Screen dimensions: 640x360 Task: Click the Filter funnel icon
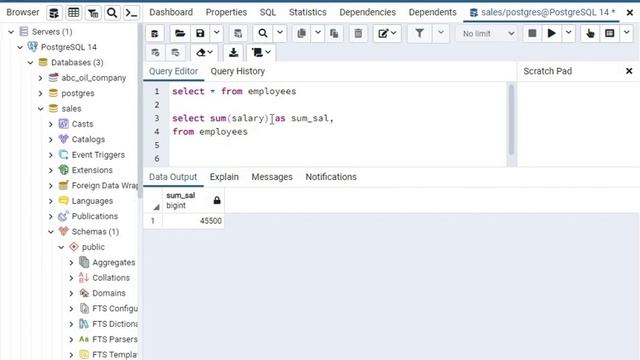pyautogui.click(x=420, y=33)
